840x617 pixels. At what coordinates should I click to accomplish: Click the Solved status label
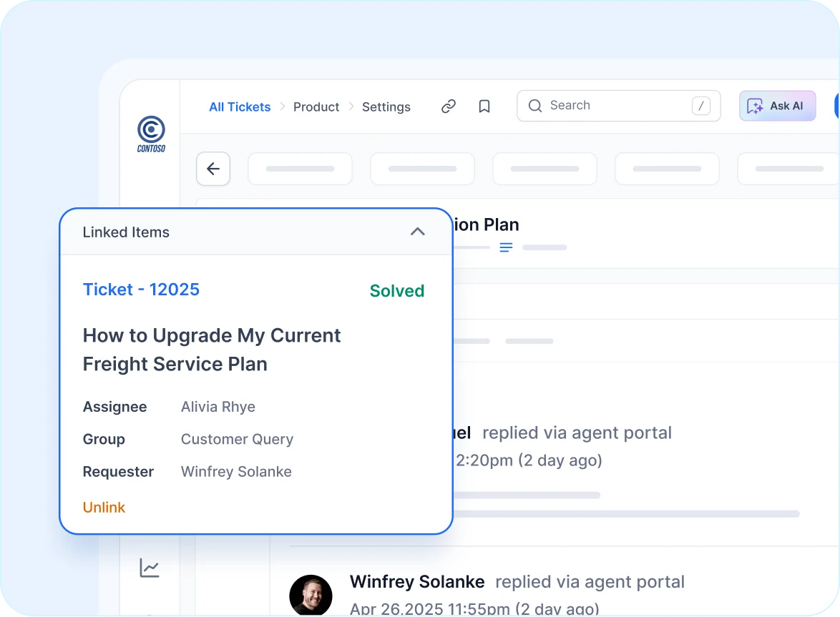click(396, 290)
